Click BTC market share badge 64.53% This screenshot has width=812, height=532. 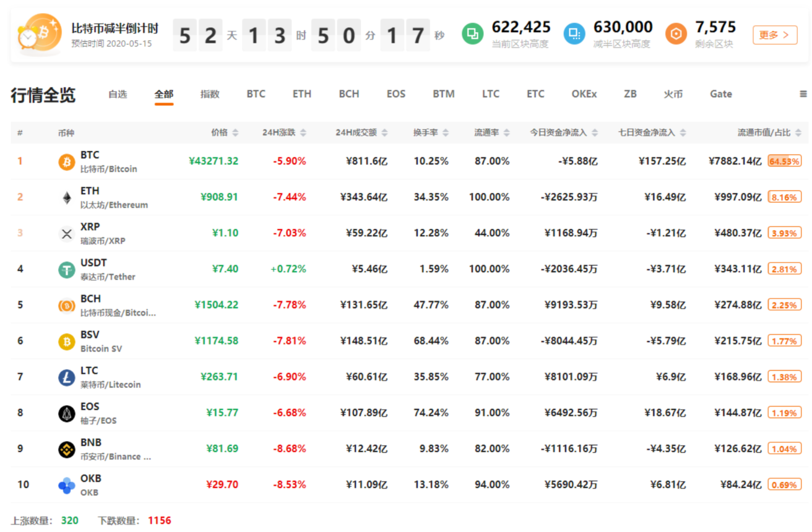click(x=785, y=161)
